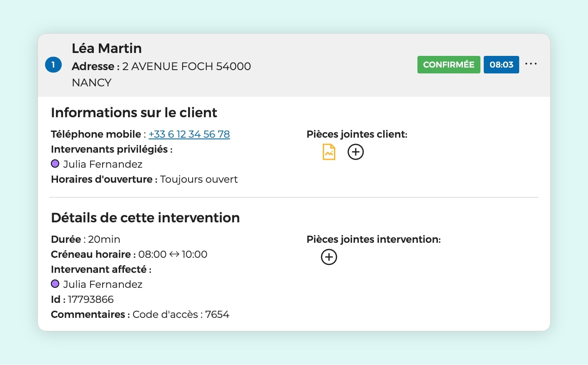This screenshot has height=365, width=588.
Task: Click the 08:03 time badge
Action: [501, 65]
